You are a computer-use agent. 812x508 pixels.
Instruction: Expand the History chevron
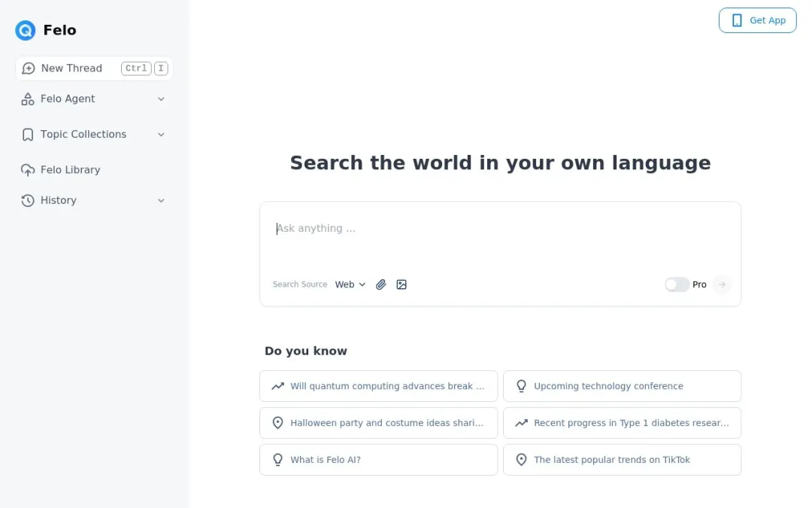point(161,201)
